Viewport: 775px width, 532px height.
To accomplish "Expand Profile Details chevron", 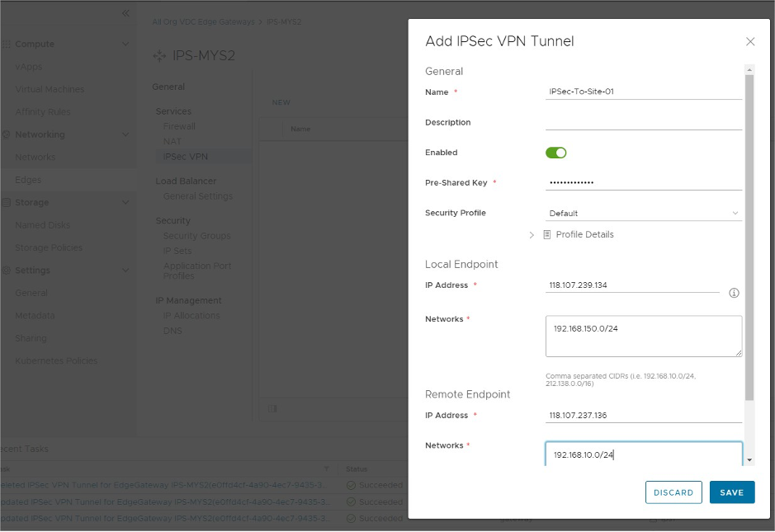I will point(532,235).
